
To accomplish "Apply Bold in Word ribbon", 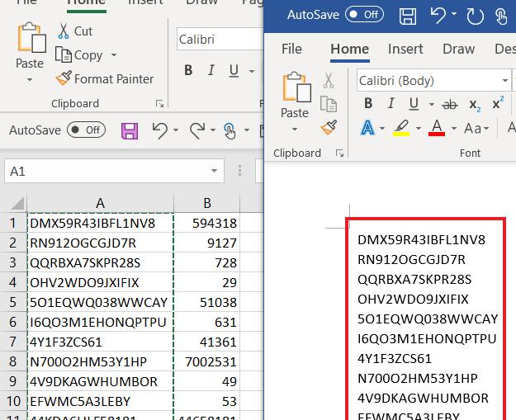I will click(x=368, y=104).
